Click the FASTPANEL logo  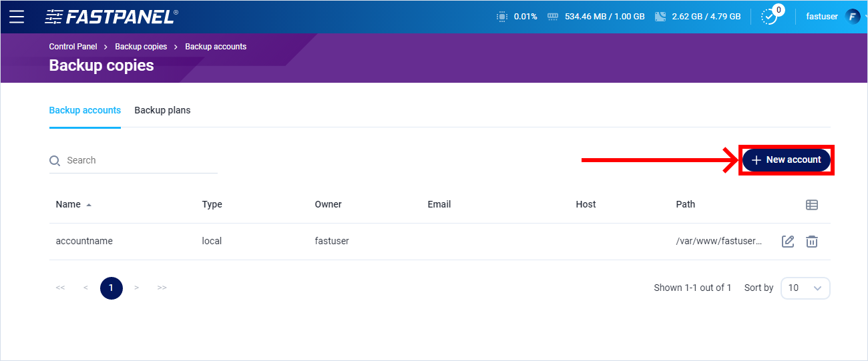coord(111,17)
